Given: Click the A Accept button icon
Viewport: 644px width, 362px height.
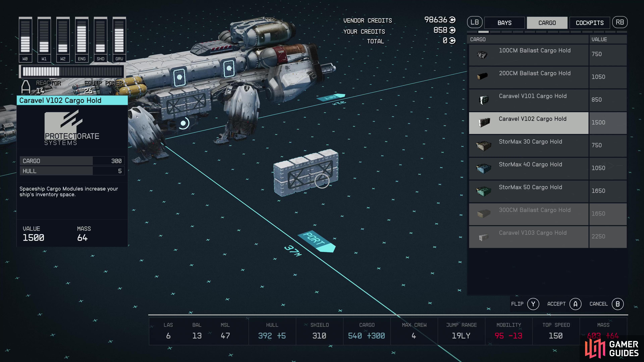Looking at the screenshot, I should [575, 304].
